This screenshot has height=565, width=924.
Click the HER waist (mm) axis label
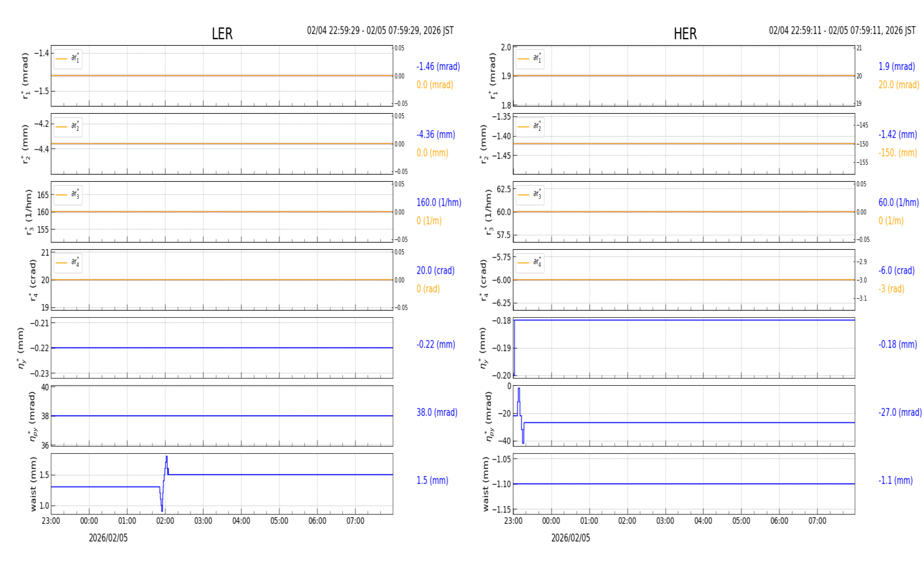click(486, 484)
